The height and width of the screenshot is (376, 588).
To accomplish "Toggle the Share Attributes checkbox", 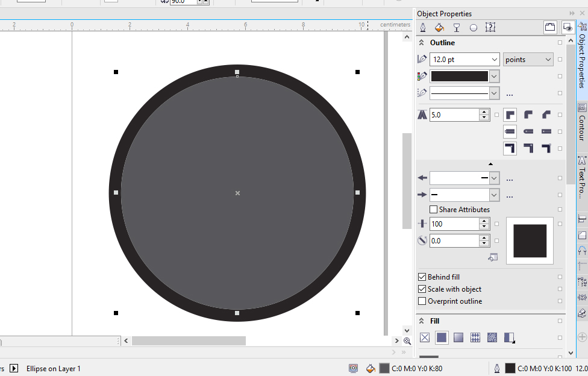I will pyautogui.click(x=433, y=209).
